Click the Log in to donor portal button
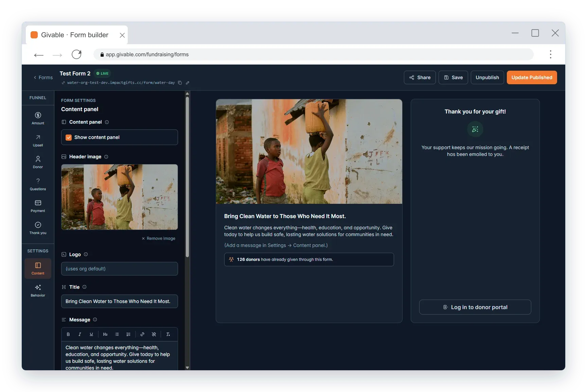 tap(475, 307)
